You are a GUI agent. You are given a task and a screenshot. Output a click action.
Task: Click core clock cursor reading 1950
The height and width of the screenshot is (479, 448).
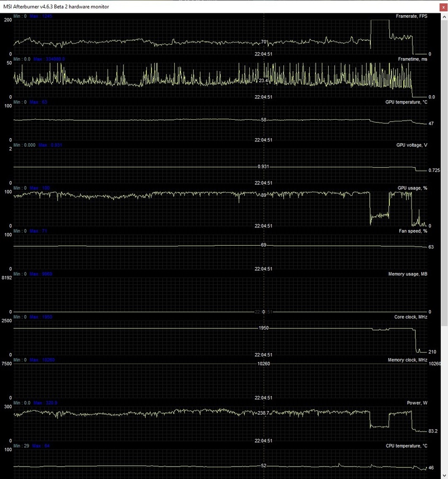[264, 328]
